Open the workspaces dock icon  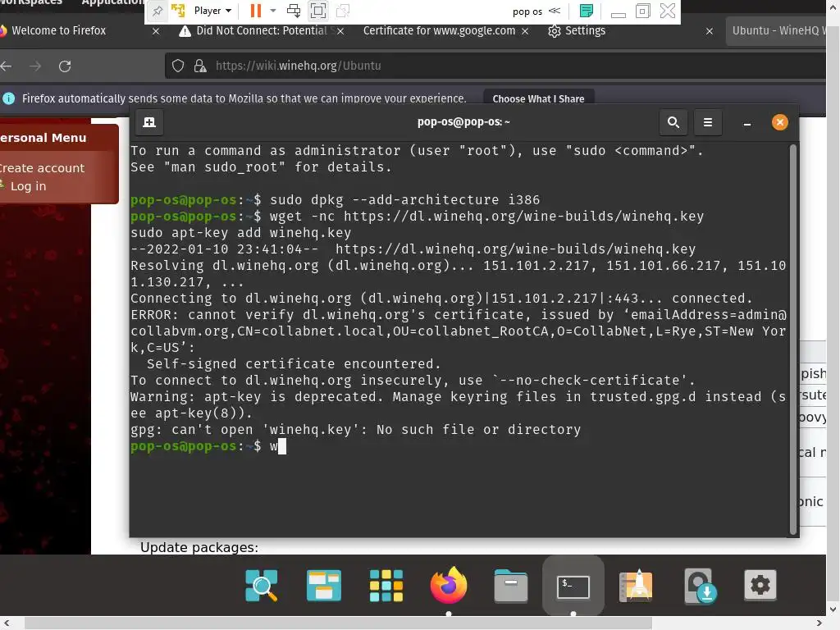(323, 586)
